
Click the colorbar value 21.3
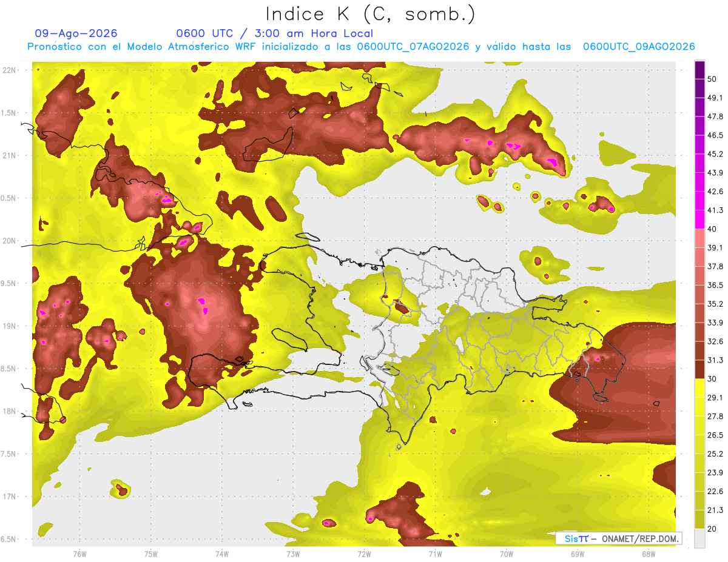click(715, 510)
